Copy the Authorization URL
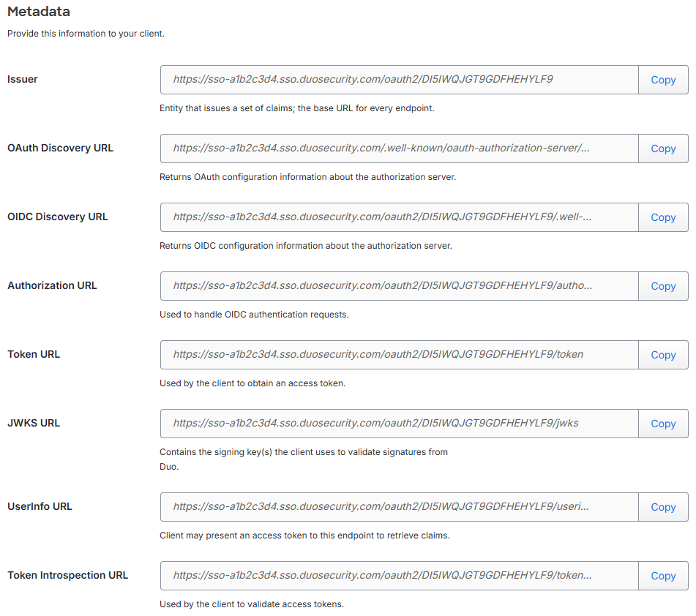696x616 pixels. point(662,285)
